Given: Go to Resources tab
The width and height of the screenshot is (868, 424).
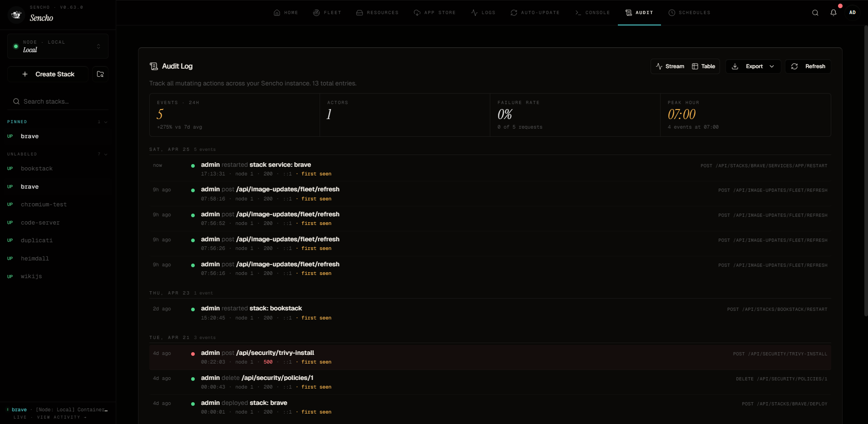Looking at the screenshot, I should pos(377,13).
